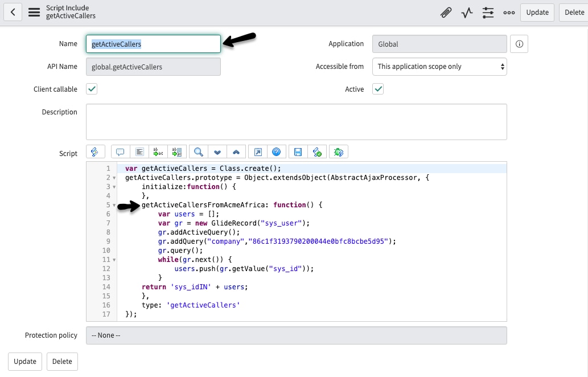Edit the Name input field

point(154,43)
